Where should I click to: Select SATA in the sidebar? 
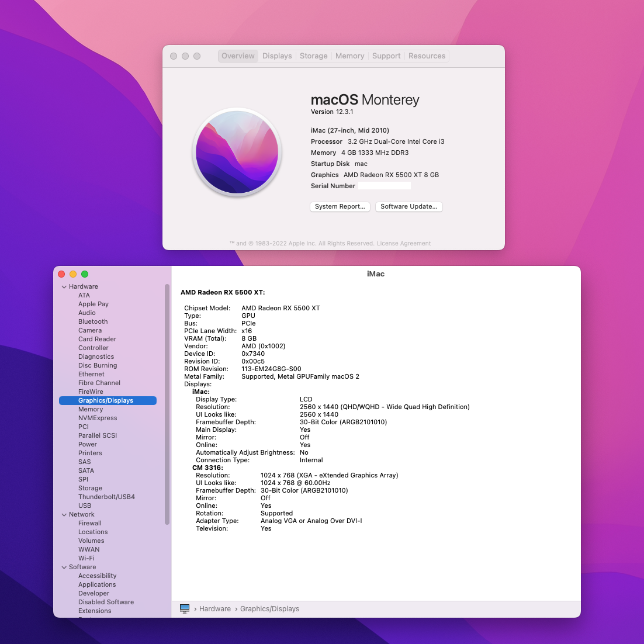tap(86, 470)
